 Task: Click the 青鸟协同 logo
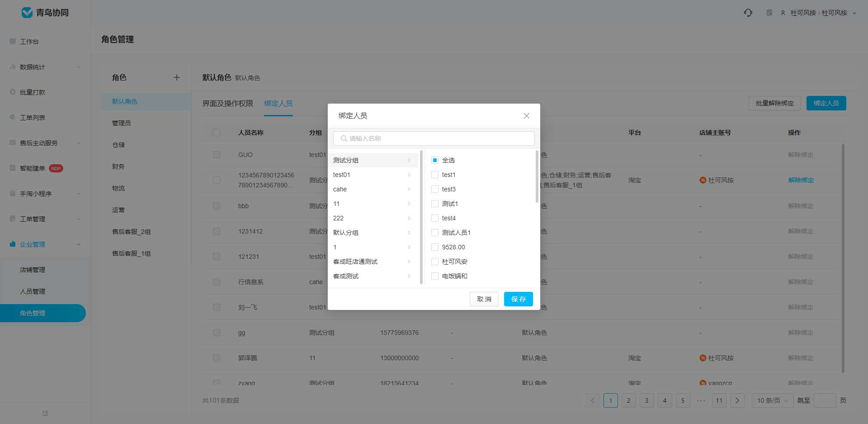[x=45, y=13]
